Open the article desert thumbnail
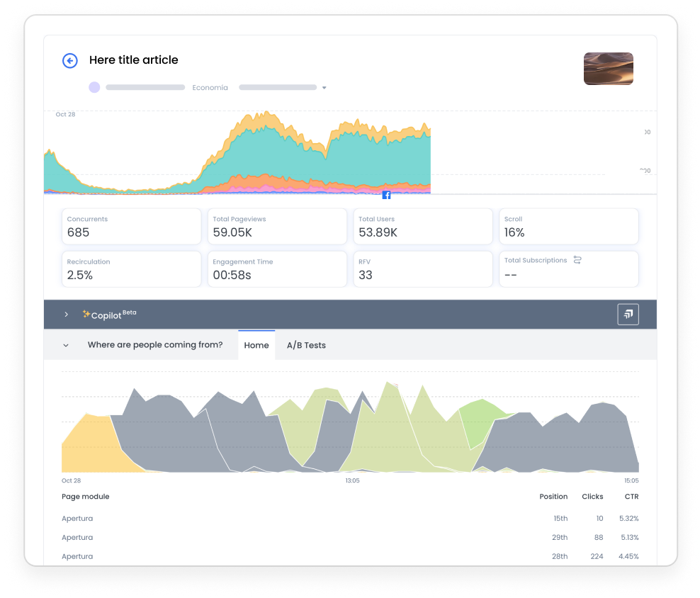The width and height of the screenshot is (700, 598). pyautogui.click(x=608, y=69)
